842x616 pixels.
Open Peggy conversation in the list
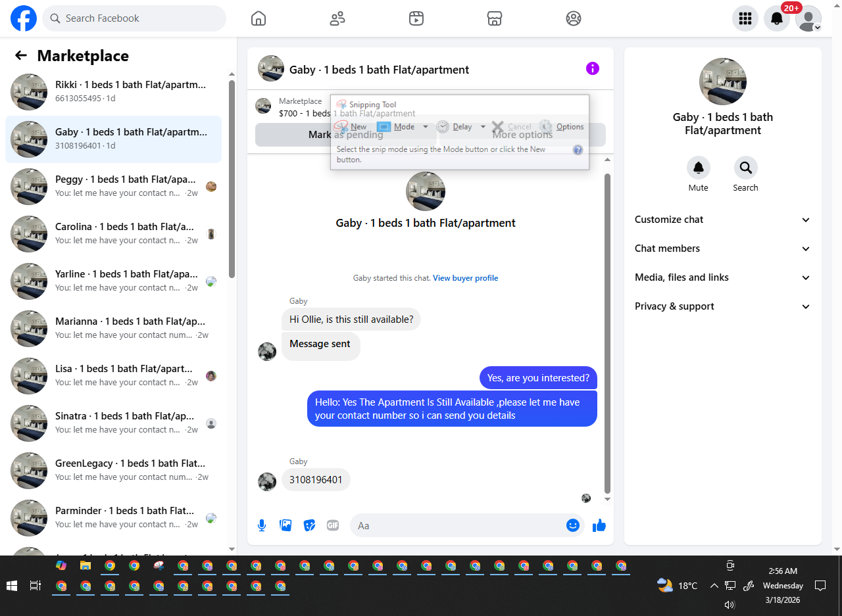(113, 187)
